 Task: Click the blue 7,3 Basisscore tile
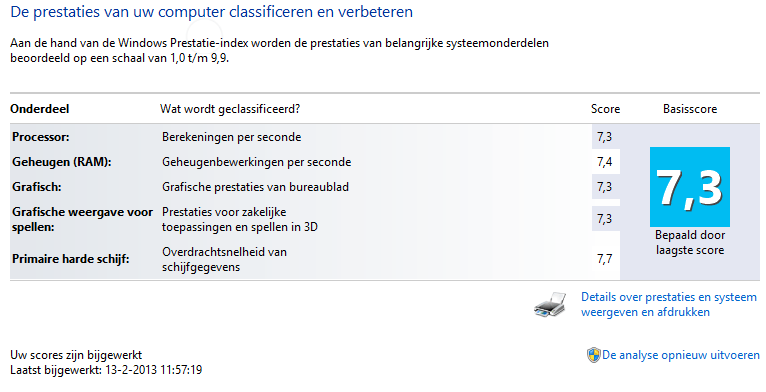690,187
